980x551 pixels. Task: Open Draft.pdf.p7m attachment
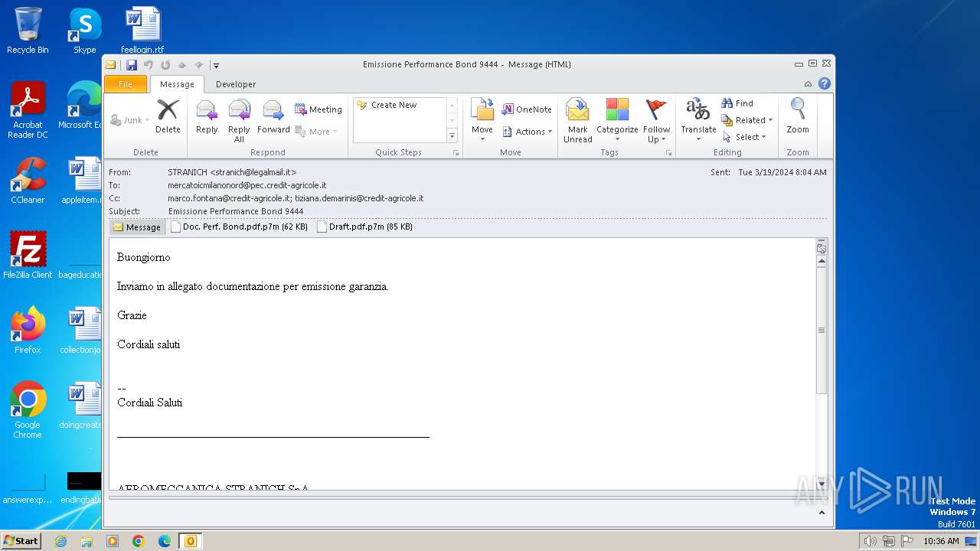364,227
